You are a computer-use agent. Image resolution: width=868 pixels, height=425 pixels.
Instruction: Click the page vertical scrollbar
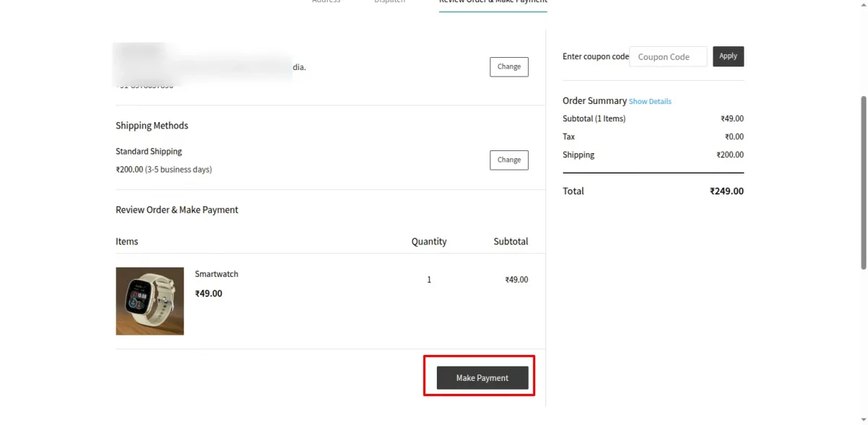click(863, 183)
